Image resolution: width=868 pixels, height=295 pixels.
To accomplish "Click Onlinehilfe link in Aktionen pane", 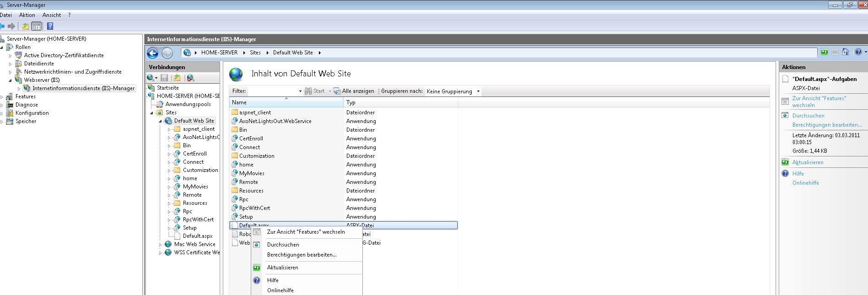I will click(x=805, y=183).
